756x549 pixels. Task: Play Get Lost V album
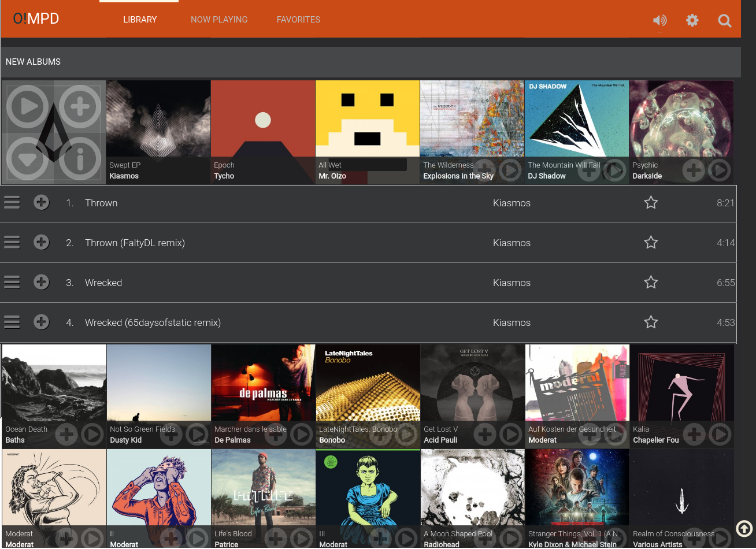click(x=511, y=434)
